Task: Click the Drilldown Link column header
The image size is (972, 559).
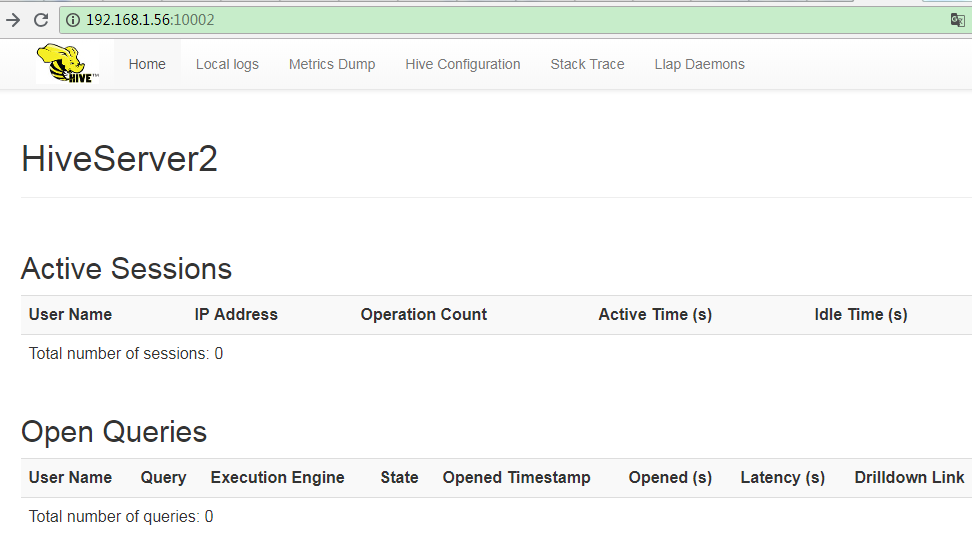Action: pos(909,477)
